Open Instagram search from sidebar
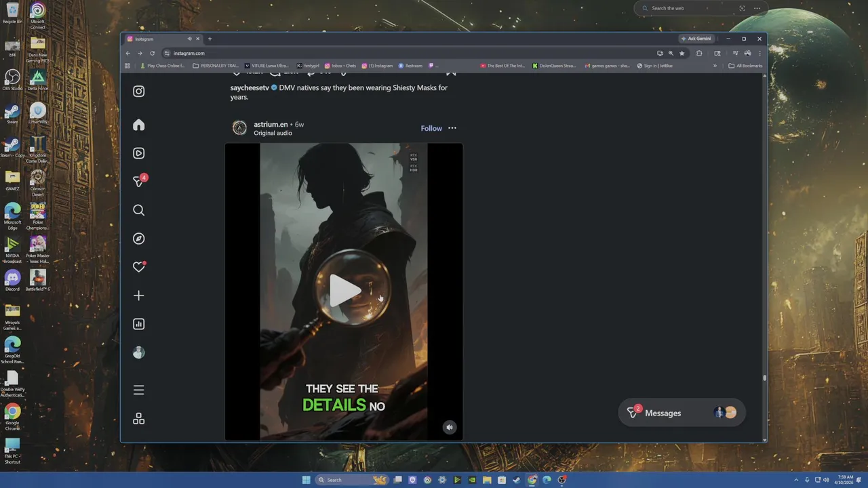The image size is (868, 488). coord(138,210)
